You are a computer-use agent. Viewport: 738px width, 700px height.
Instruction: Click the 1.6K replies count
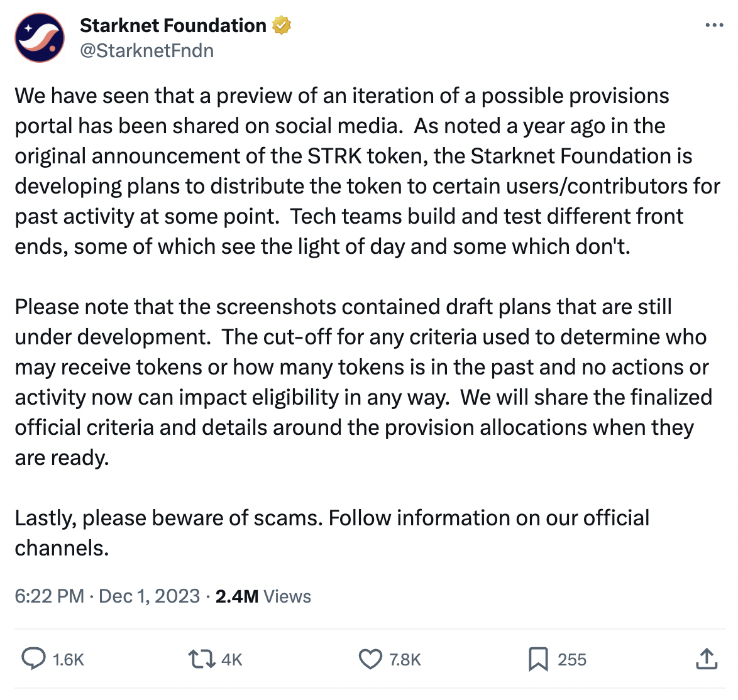coord(69,660)
